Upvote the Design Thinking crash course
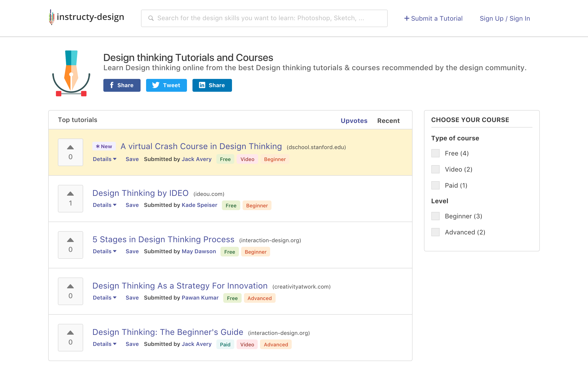 (x=71, y=147)
